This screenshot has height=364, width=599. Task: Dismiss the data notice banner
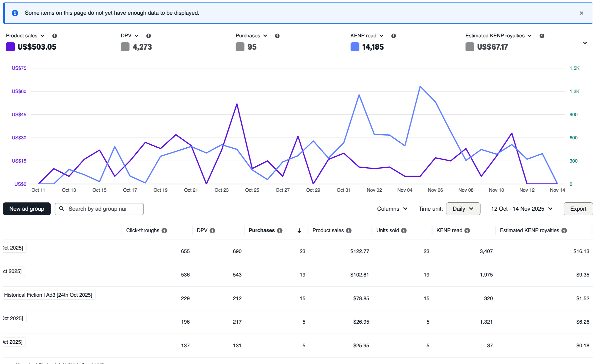point(582,13)
